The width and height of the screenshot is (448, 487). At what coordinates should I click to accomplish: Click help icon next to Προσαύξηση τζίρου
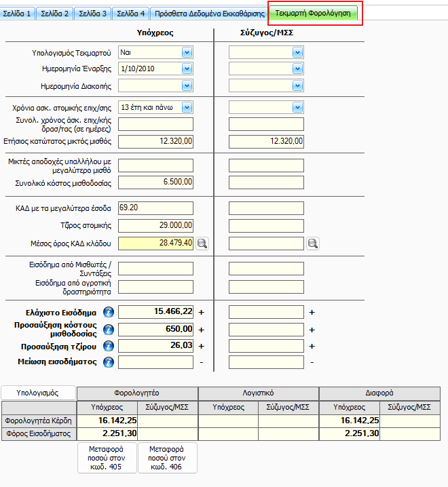108,346
